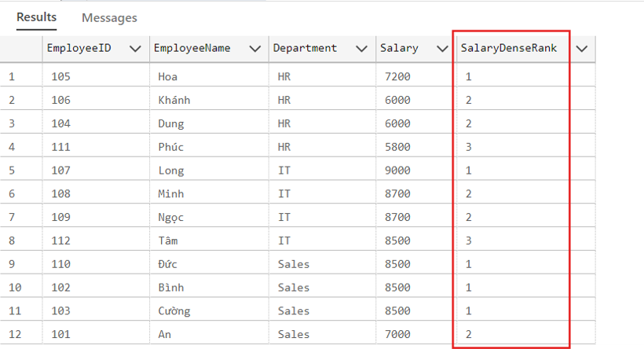Select the employee name An
This screenshot has height=349, width=644.
209,334
